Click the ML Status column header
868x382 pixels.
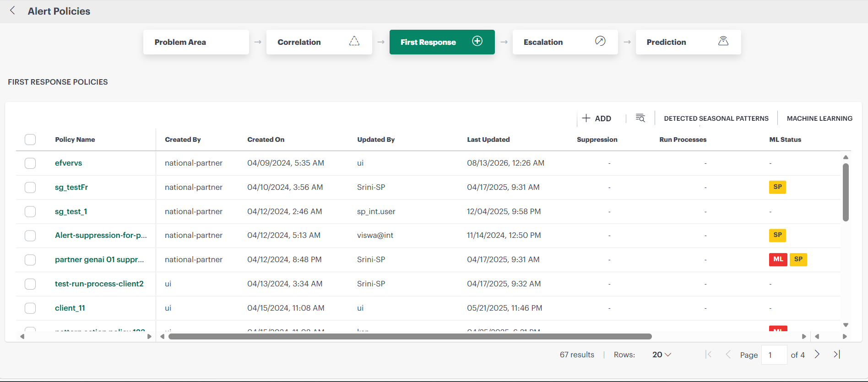[x=785, y=140]
